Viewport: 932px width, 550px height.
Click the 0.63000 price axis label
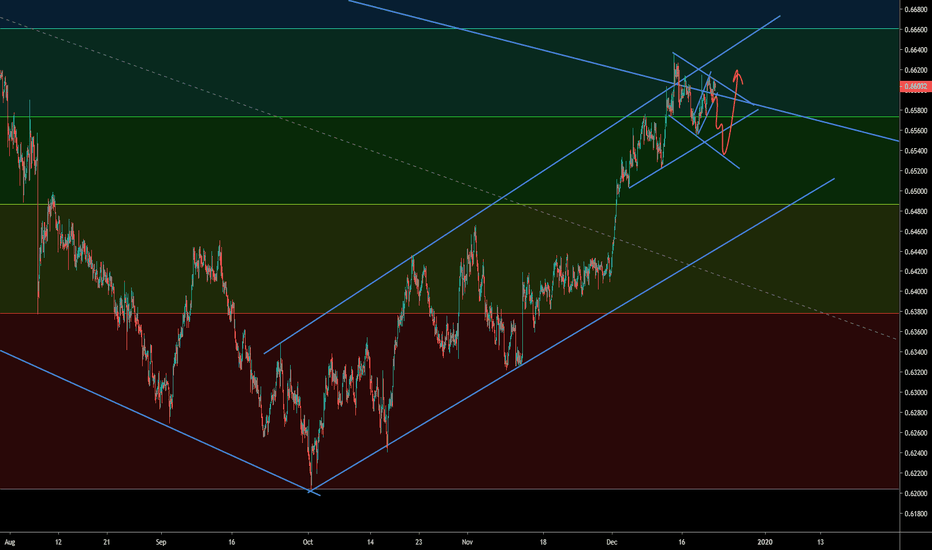pos(914,393)
